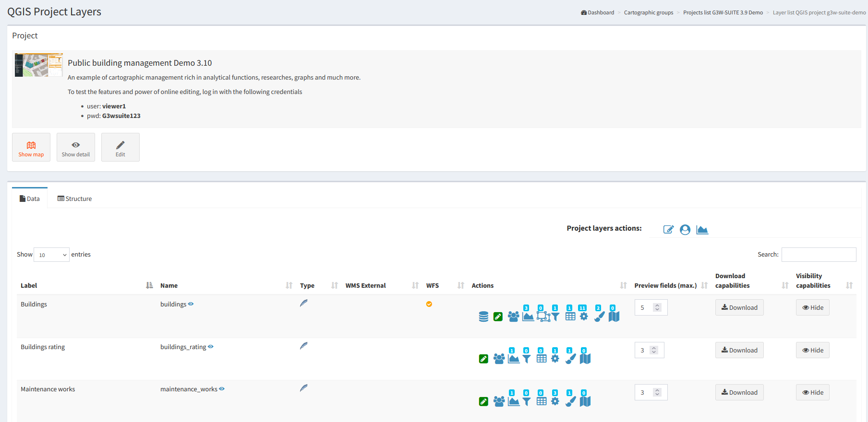Click gear icon in Buildings rating row
Screen dimensions: 868x422
[x=555, y=359]
